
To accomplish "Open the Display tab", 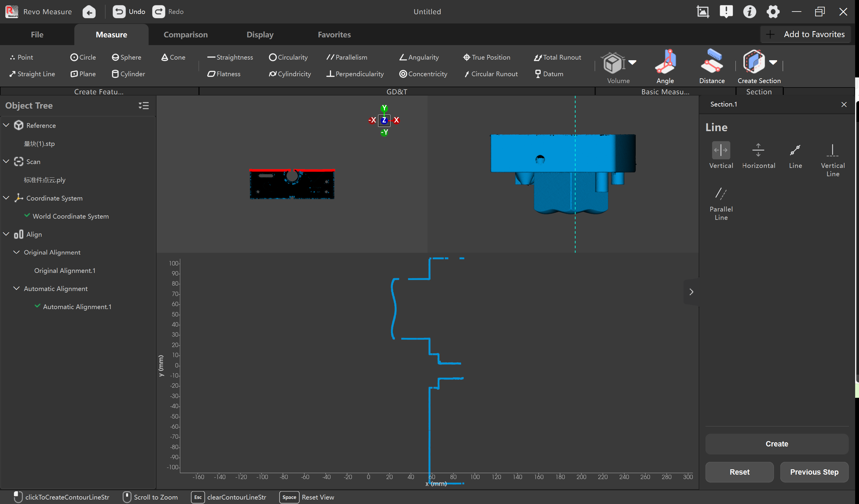I will click(260, 34).
